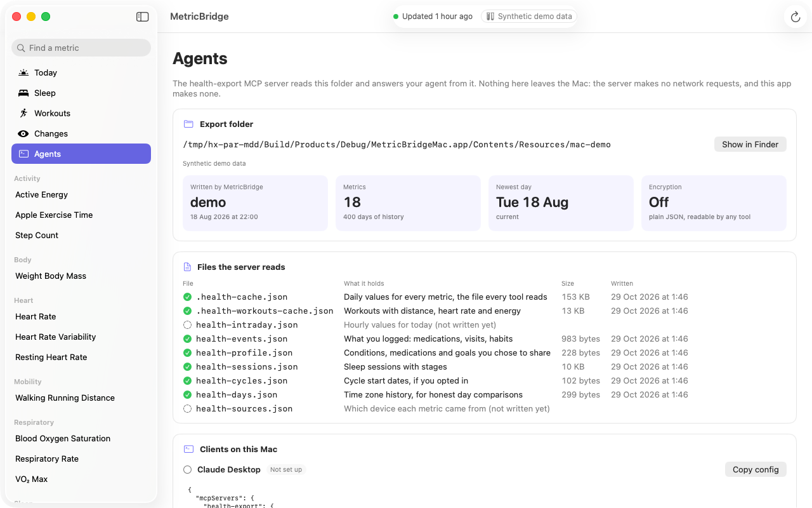This screenshot has width=812, height=508.
Task: Click the empty circle beside health-intraday.json
Action: click(187, 324)
